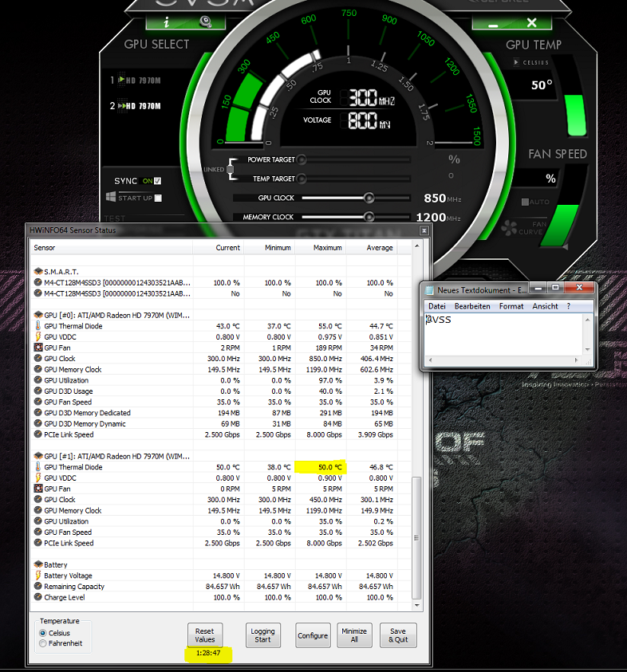Click the Average column header
This screenshot has width=627, height=672.
(x=372, y=248)
